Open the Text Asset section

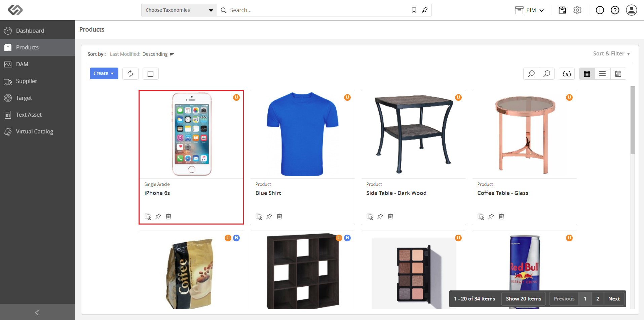37,115
